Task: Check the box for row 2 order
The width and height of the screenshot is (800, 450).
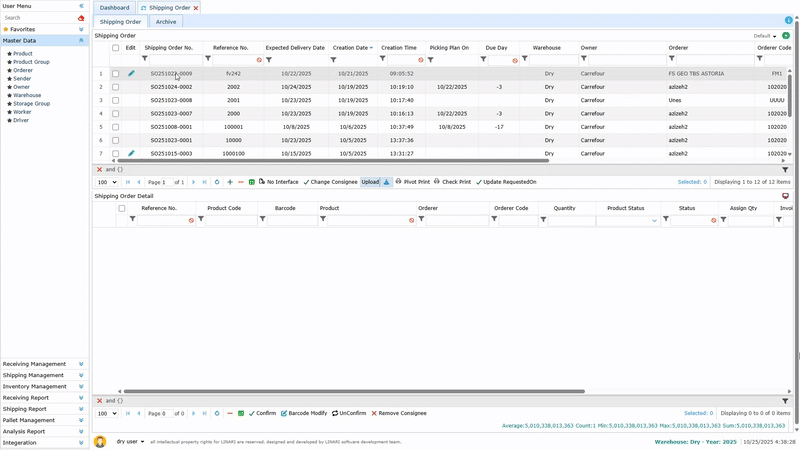Action: 116,87
